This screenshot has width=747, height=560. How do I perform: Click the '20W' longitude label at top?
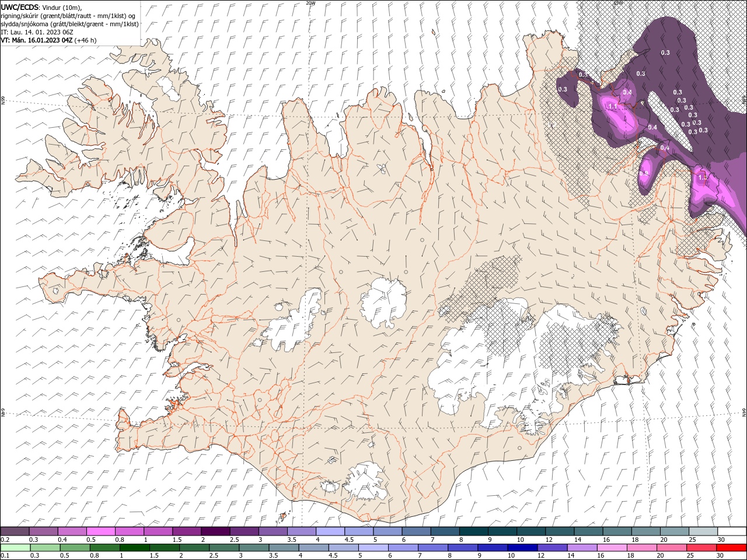310,3
